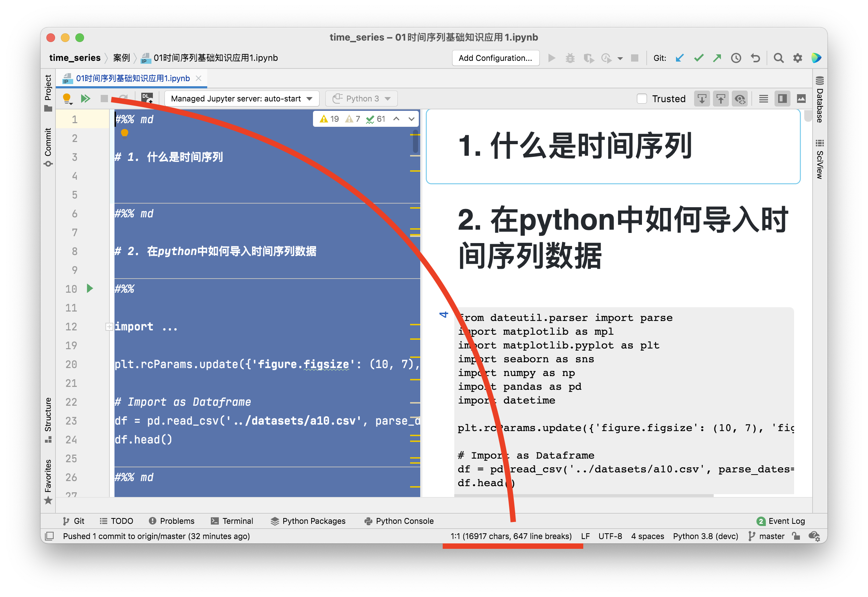
Task: Click the Stop execution button
Action: click(x=106, y=98)
